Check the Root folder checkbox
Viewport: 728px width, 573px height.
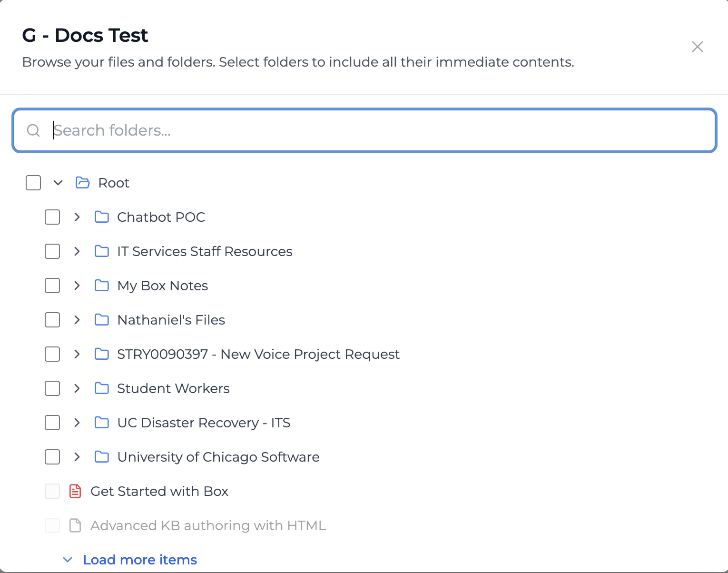coord(33,183)
